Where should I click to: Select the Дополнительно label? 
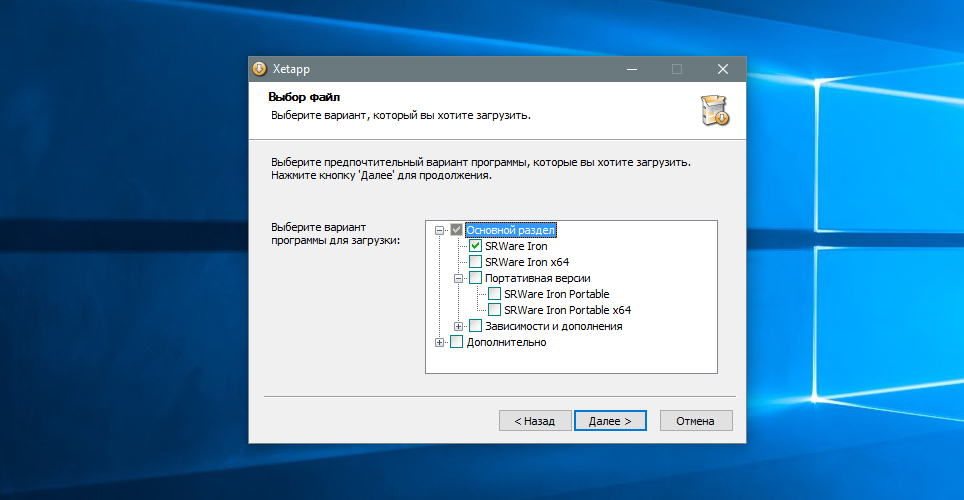(506, 342)
